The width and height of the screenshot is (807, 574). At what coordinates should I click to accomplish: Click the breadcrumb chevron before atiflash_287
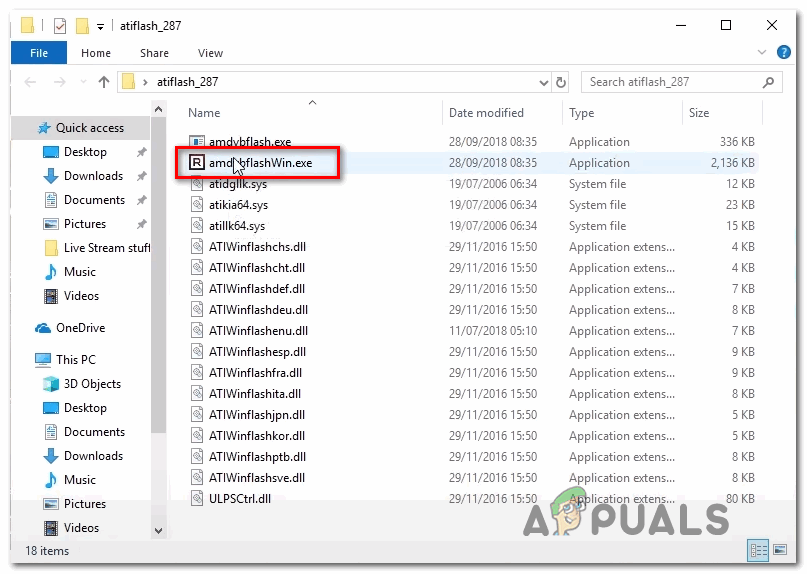146,82
